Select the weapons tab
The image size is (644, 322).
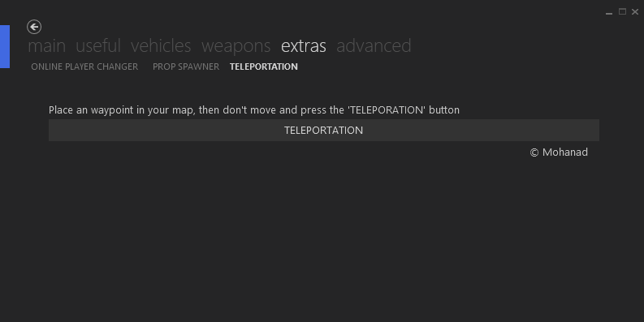click(x=236, y=47)
